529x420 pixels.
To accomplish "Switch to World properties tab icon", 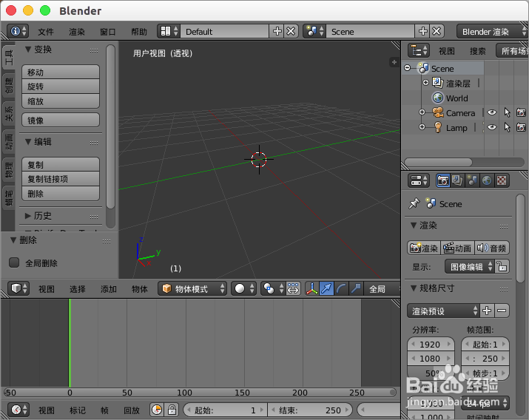I will (486, 180).
